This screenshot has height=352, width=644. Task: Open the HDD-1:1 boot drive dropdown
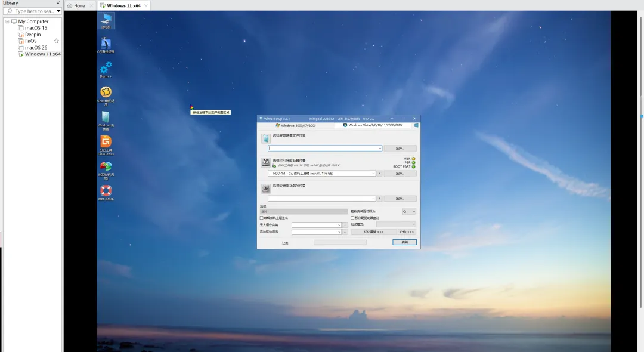(321, 174)
